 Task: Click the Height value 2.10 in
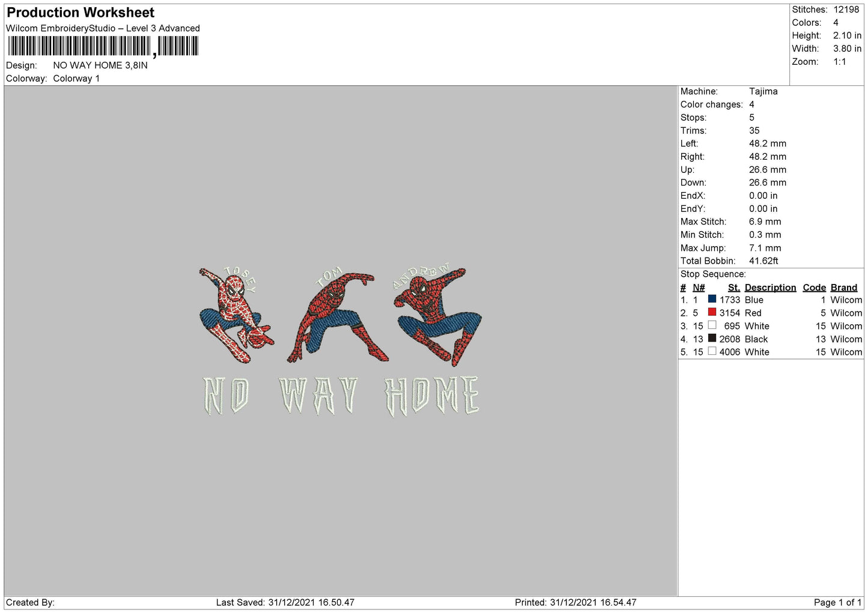pyautogui.click(x=847, y=35)
